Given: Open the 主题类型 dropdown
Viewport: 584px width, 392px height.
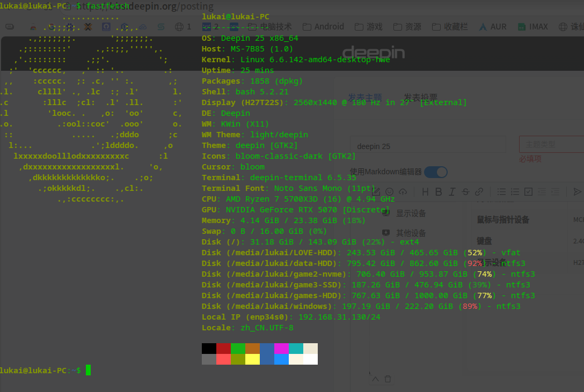Looking at the screenshot, I should (552, 144).
